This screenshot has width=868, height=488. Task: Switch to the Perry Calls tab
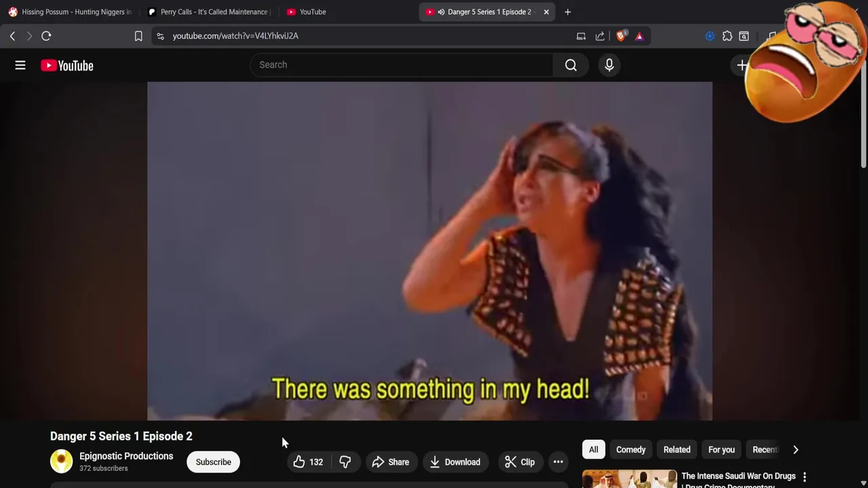(x=208, y=12)
